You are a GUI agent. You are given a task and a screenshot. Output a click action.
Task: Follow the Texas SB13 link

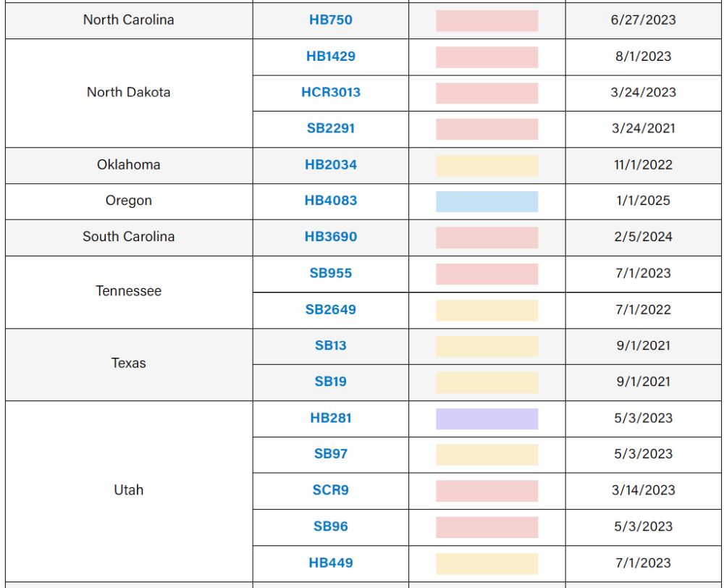(331, 345)
